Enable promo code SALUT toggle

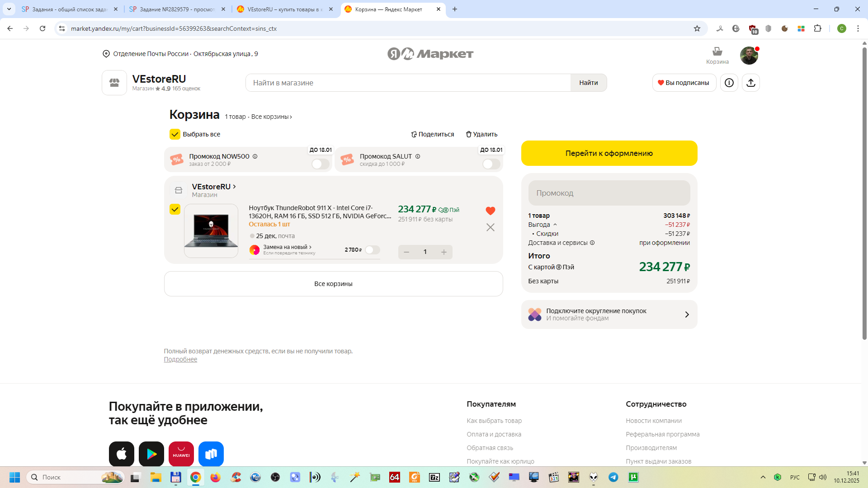[x=491, y=164]
